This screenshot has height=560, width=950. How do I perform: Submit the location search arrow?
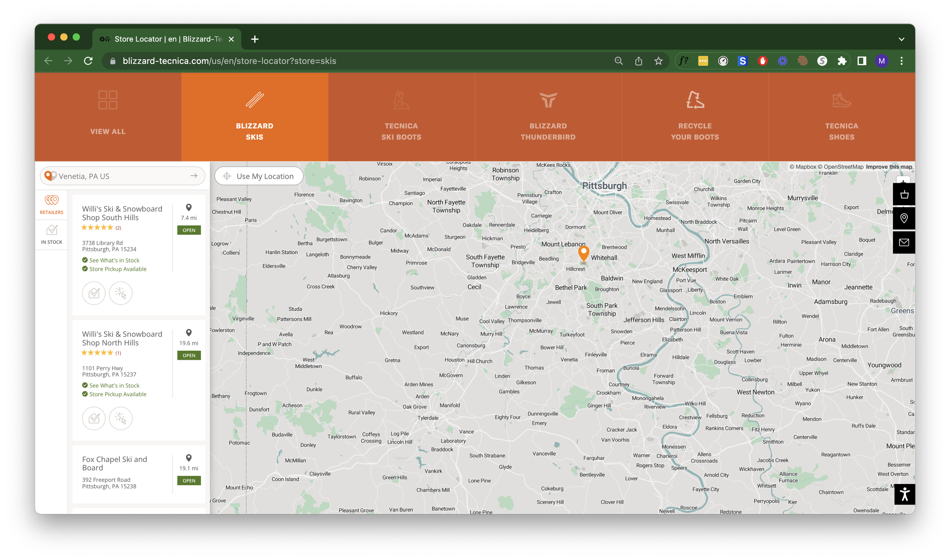click(194, 176)
